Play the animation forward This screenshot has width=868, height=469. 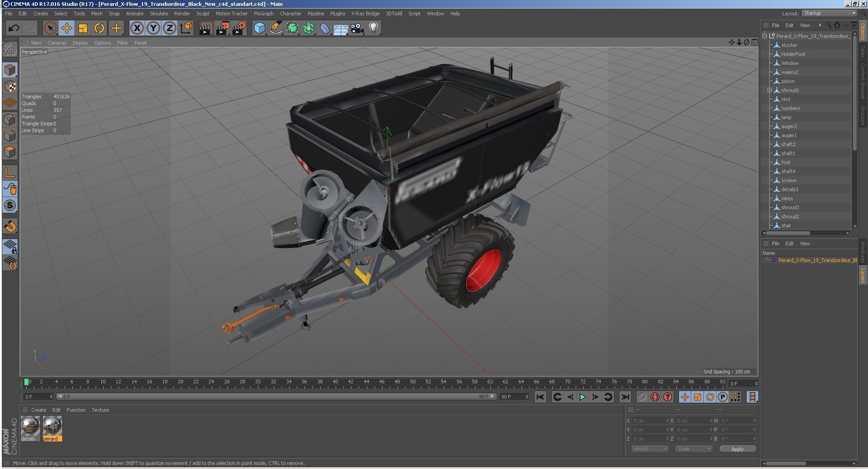pos(582,397)
